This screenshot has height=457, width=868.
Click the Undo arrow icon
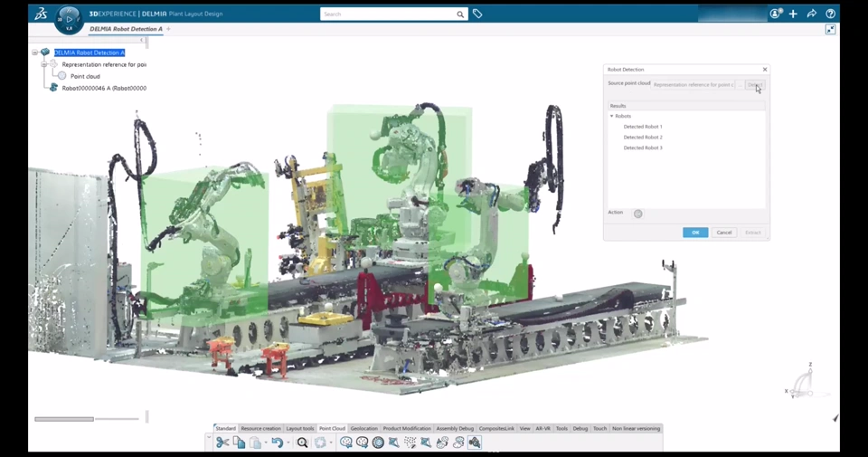coord(278,442)
